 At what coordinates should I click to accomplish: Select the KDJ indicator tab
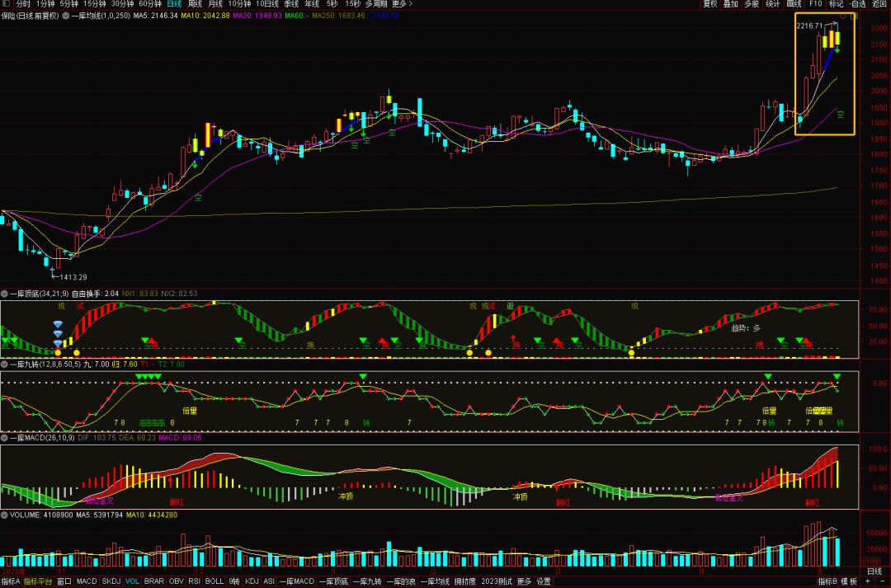tap(252, 581)
